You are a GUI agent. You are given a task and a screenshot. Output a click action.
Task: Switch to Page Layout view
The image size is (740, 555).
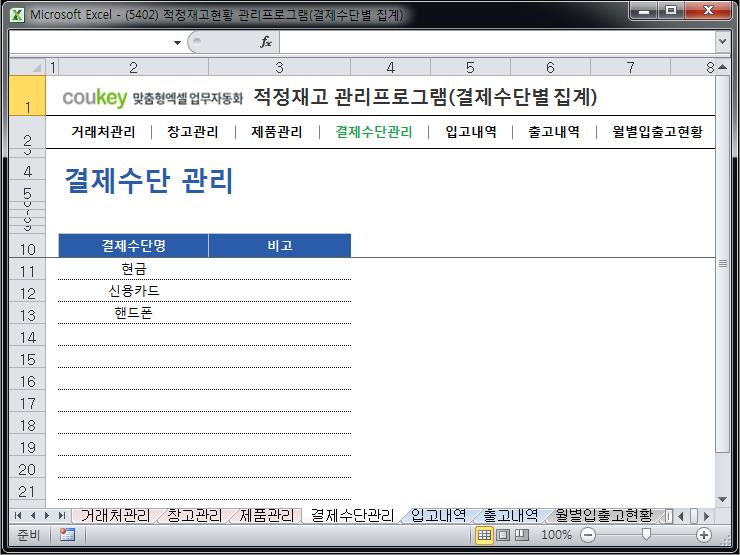pos(503,535)
